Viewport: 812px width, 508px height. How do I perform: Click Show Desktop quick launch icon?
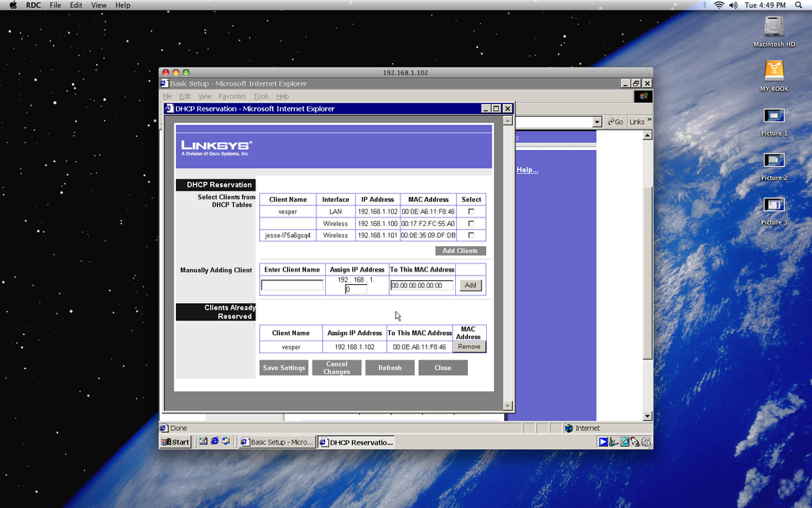point(204,441)
